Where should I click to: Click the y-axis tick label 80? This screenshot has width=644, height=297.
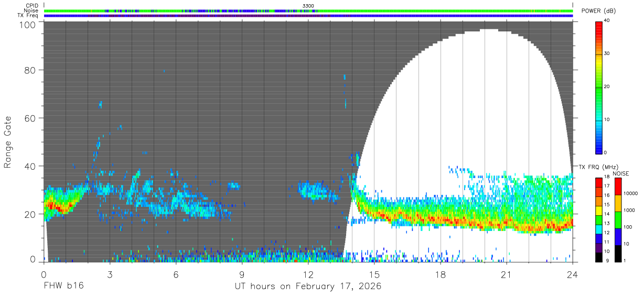pos(30,70)
